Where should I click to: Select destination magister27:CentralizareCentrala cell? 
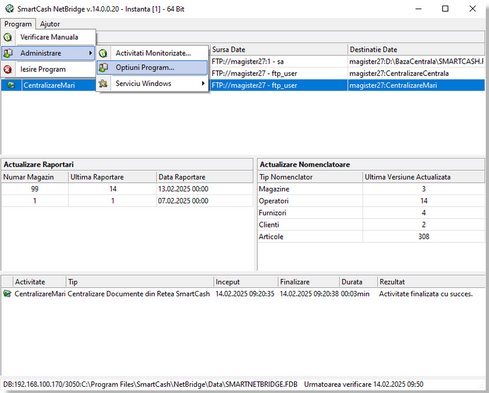416,73
